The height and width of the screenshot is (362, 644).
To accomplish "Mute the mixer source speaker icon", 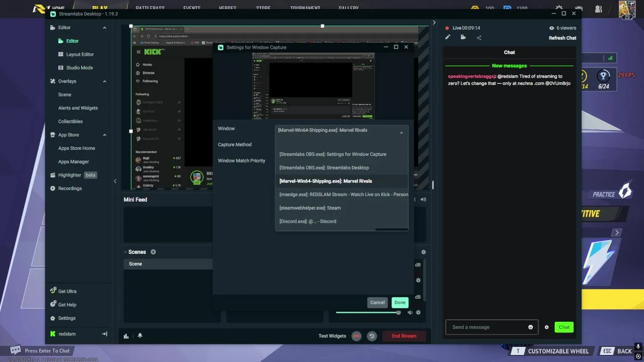I will [410, 312].
